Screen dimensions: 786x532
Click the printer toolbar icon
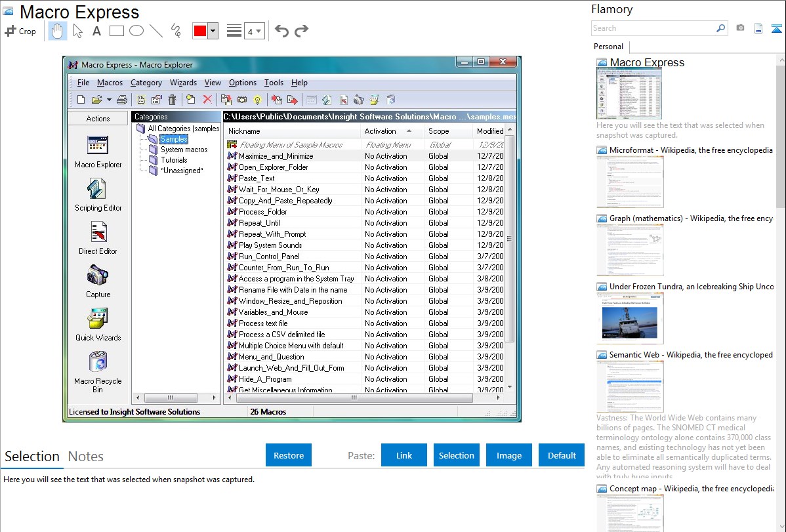pos(122,100)
